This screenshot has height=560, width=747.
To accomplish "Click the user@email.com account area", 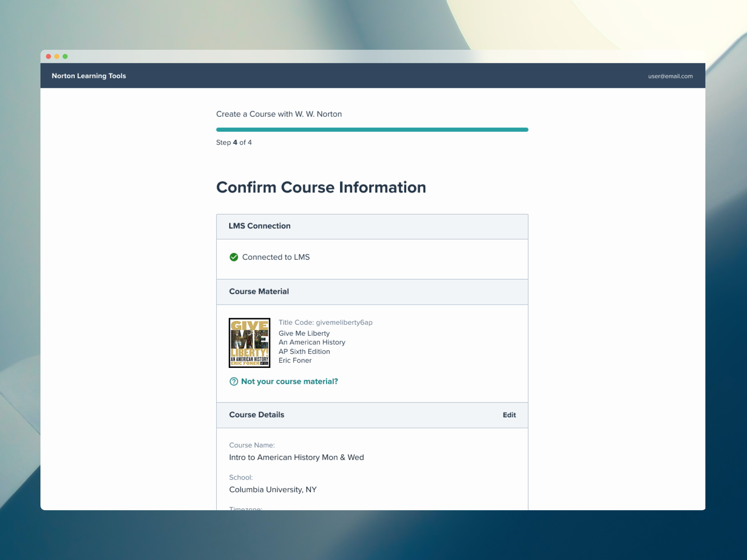I will [x=670, y=76].
